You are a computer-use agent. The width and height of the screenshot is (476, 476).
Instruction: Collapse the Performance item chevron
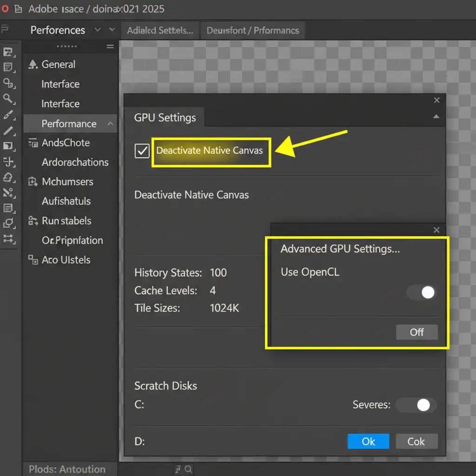tap(110, 124)
